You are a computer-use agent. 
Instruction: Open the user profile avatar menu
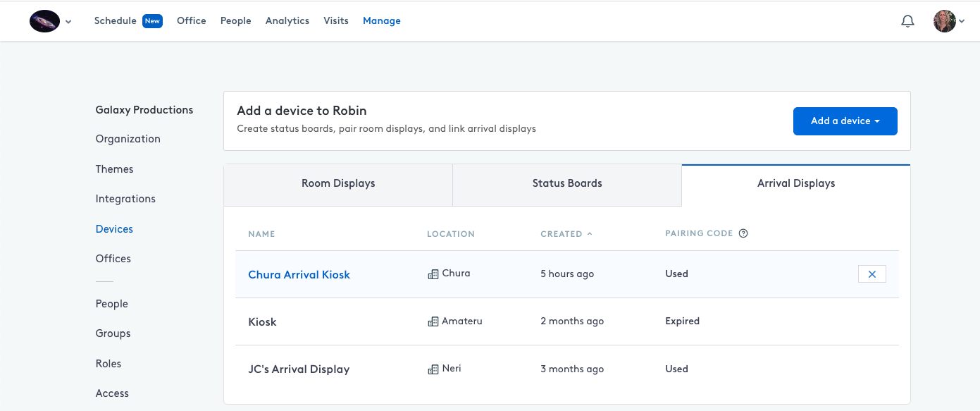945,21
